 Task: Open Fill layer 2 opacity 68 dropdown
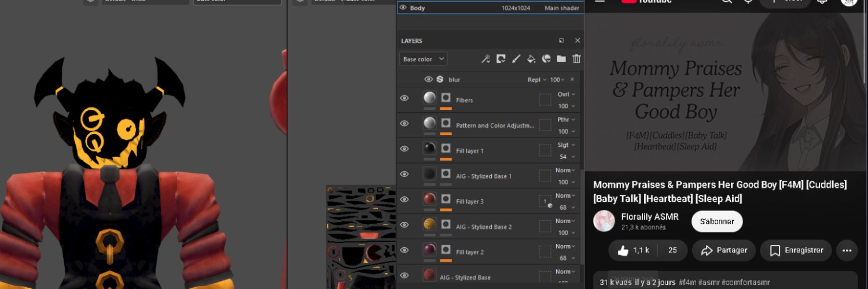pyautogui.click(x=567, y=258)
